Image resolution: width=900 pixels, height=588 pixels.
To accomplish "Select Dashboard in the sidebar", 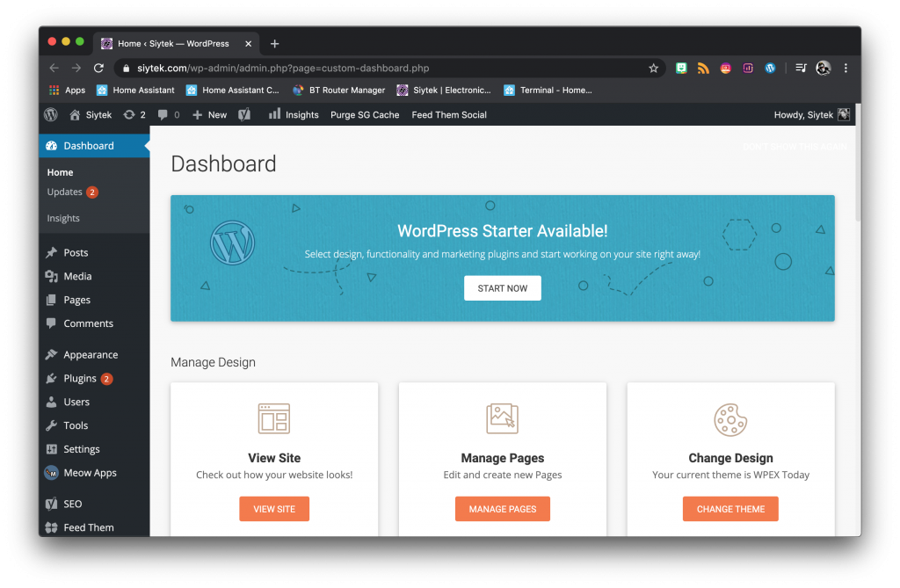I will click(x=94, y=146).
